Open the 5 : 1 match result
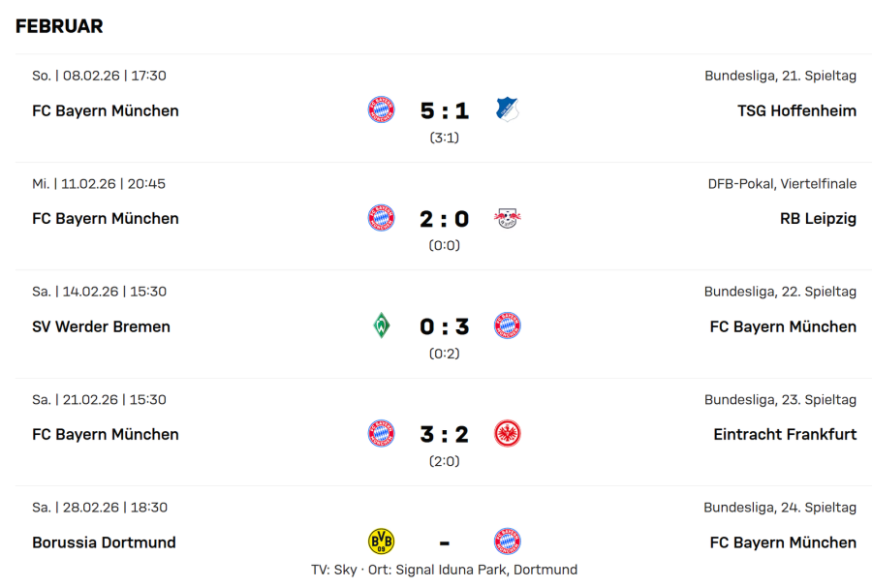Screen dimensions: 872x588 (x=445, y=110)
